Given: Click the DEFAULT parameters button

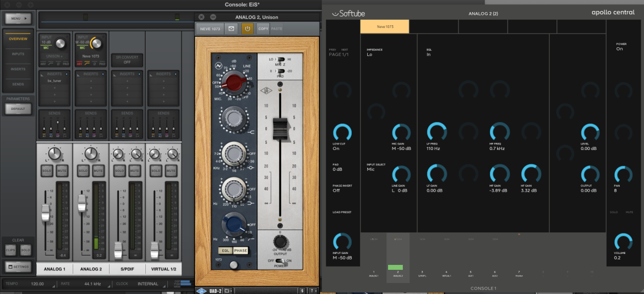Looking at the screenshot, I should click(18, 109).
